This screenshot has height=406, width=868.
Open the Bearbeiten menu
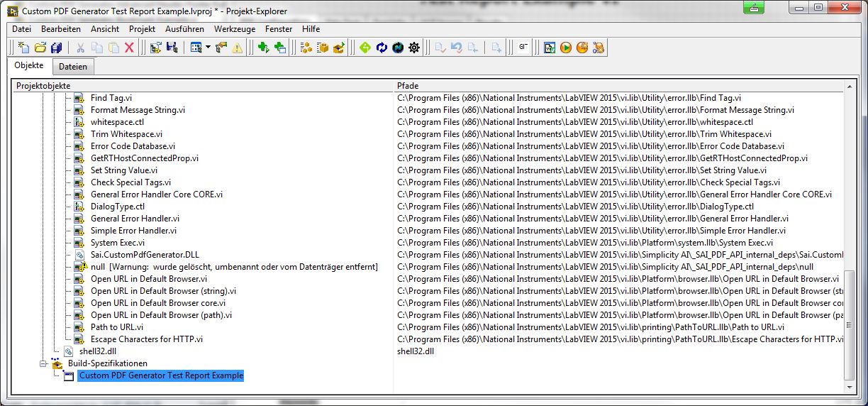[61, 29]
